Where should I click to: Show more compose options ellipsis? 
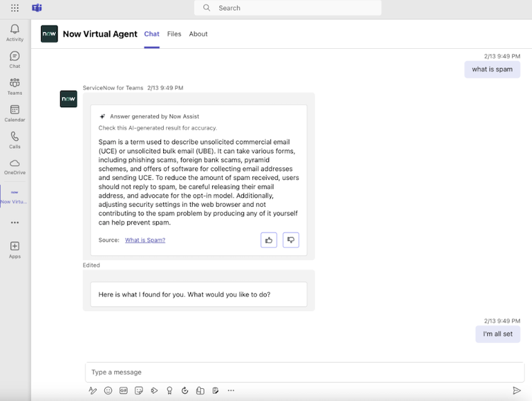click(231, 390)
